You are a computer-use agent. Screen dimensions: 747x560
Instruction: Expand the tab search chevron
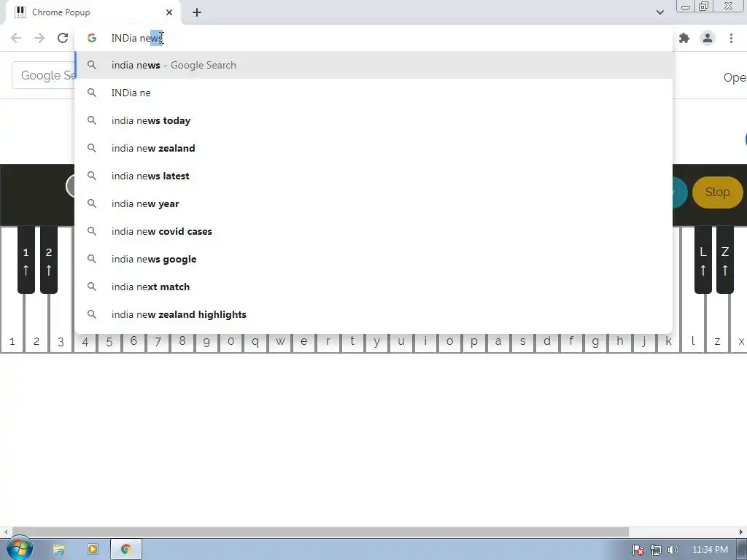660,12
